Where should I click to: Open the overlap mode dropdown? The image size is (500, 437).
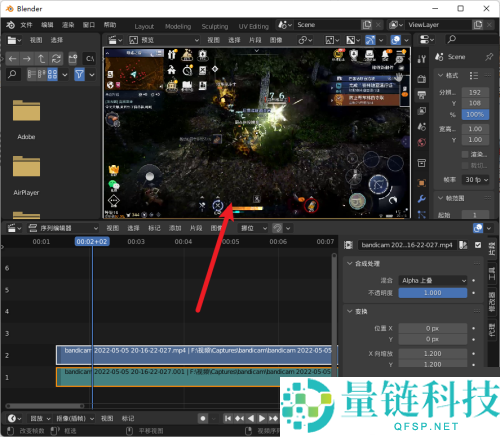point(254,228)
